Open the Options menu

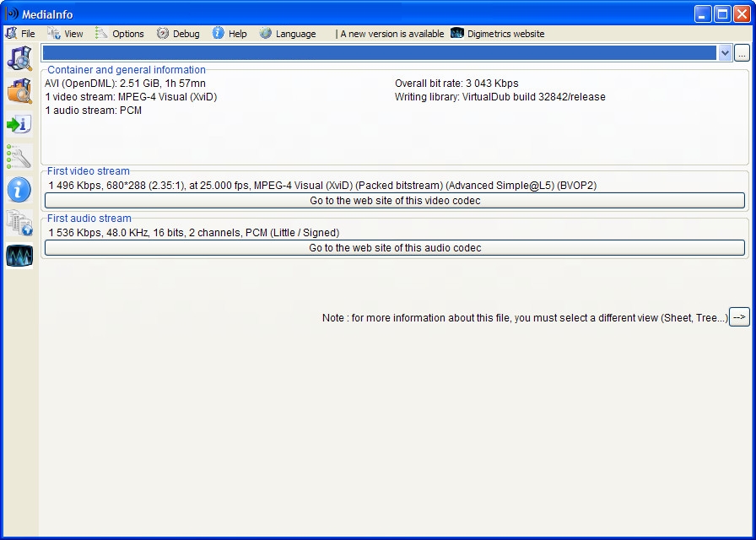[x=128, y=34]
